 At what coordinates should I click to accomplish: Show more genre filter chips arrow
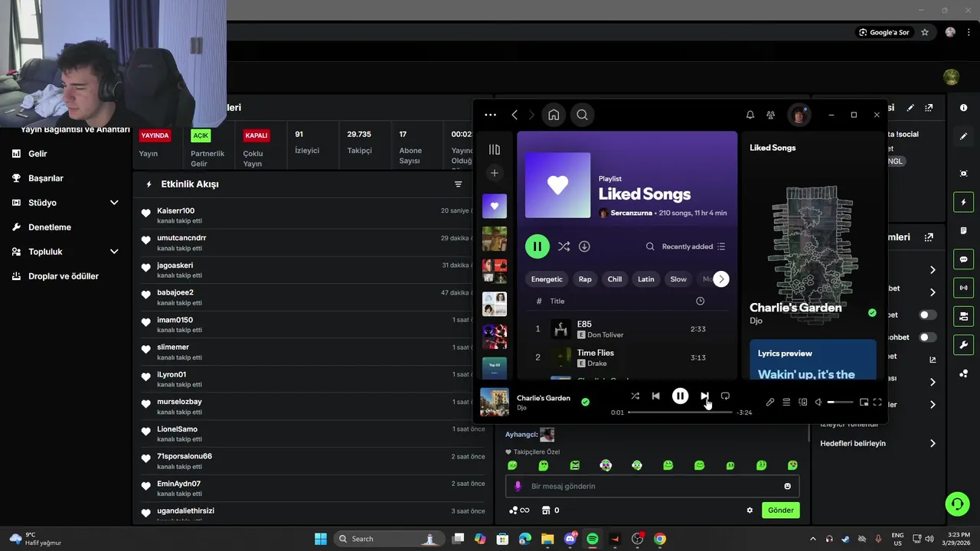pyautogui.click(x=721, y=279)
